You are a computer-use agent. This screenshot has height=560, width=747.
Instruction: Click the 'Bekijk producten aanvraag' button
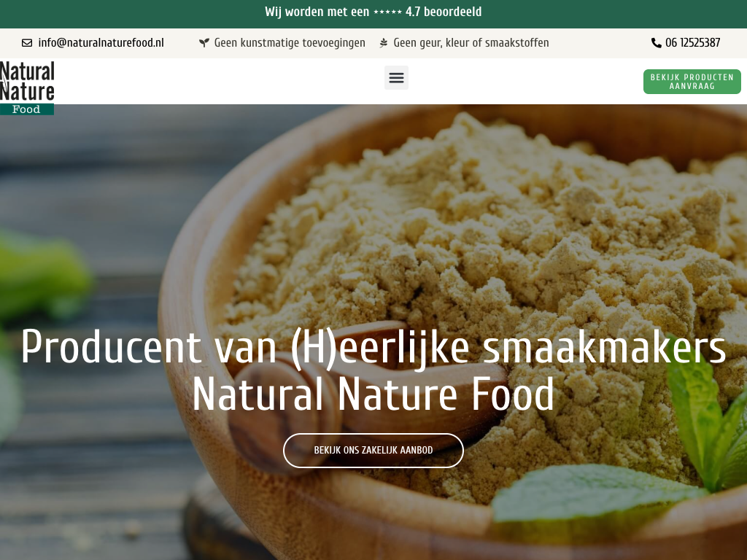692,82
